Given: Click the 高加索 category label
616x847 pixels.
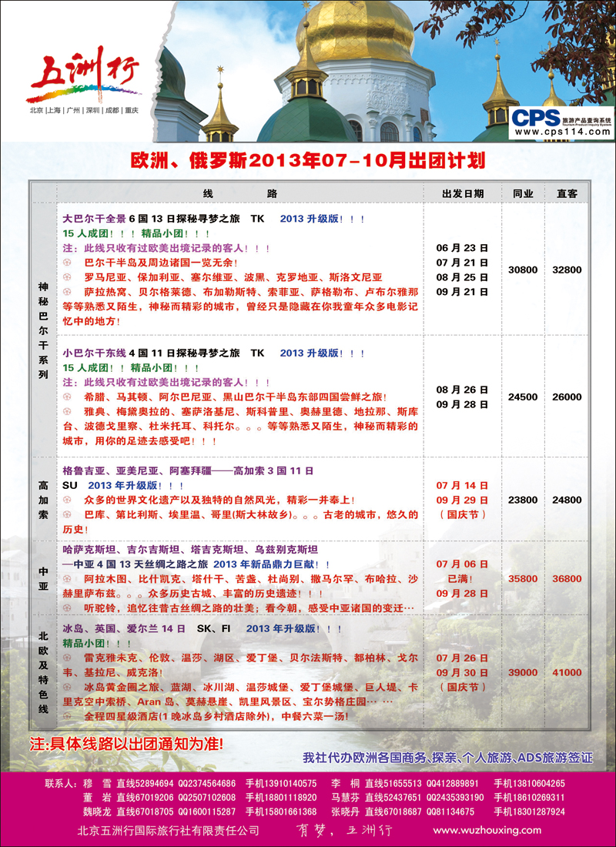Looking at the screenshot, I should click(x=43, y=500).
